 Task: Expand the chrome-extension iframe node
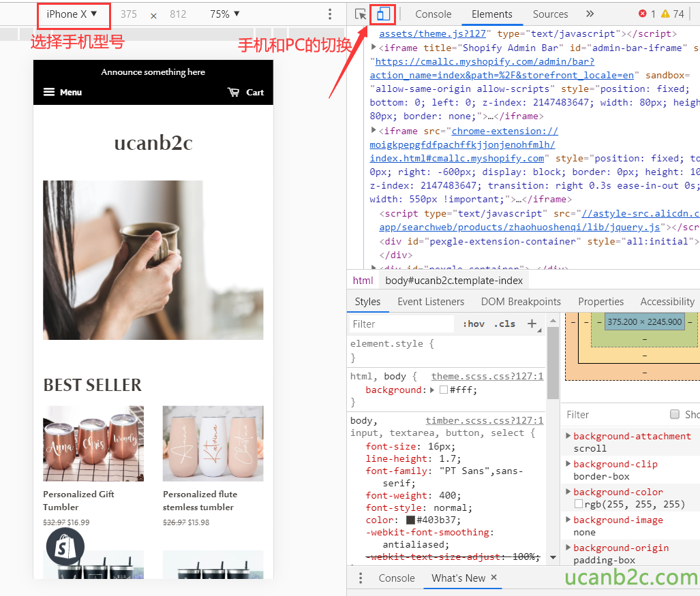[x=374, y=130]
